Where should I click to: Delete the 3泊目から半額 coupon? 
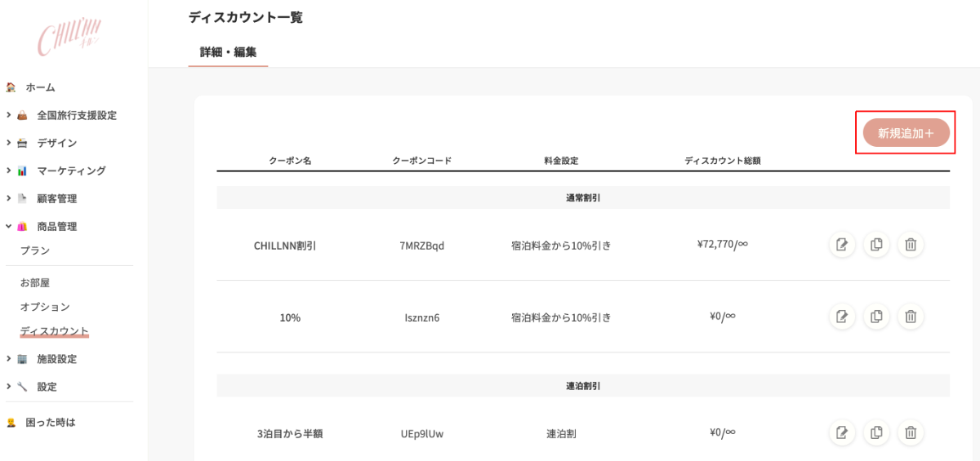[x=911, y=433]
